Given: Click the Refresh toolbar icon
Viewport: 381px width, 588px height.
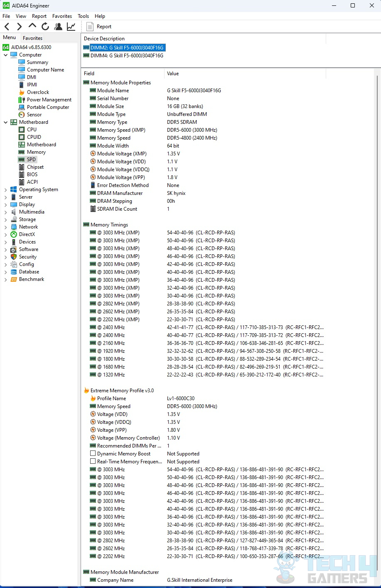Looking at the screenshot, I should (x=45, y=27).
